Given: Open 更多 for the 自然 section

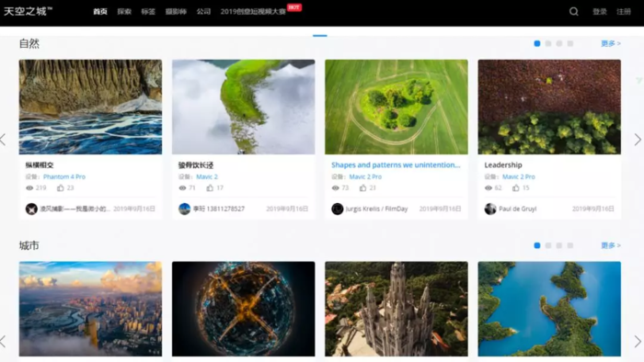Looking at the screenshot, I should [611, 43].
